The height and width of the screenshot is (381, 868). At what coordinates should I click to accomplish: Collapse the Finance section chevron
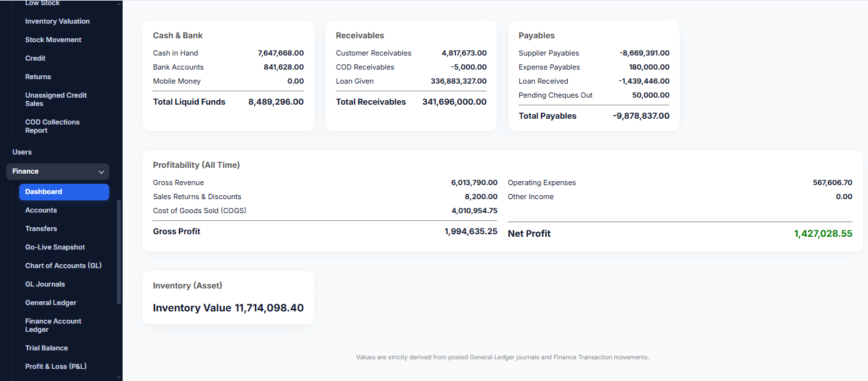pyautogui.click(x=101, y=172)
